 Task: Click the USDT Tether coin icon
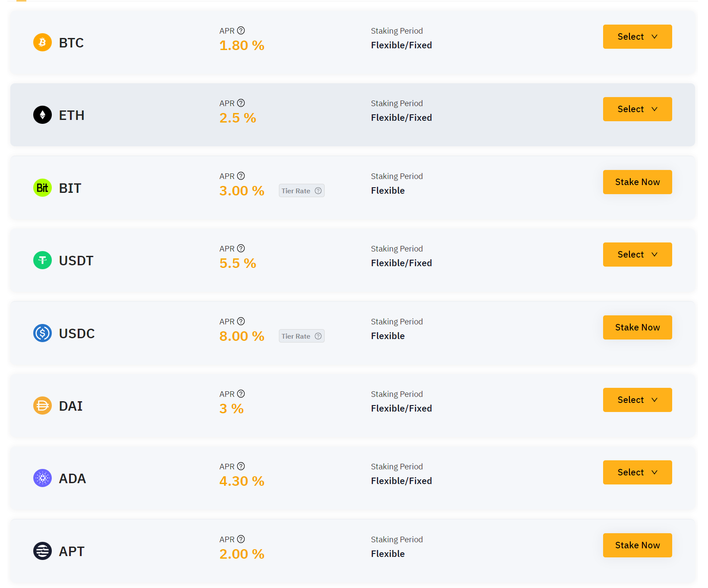click(x=42, y=260)
